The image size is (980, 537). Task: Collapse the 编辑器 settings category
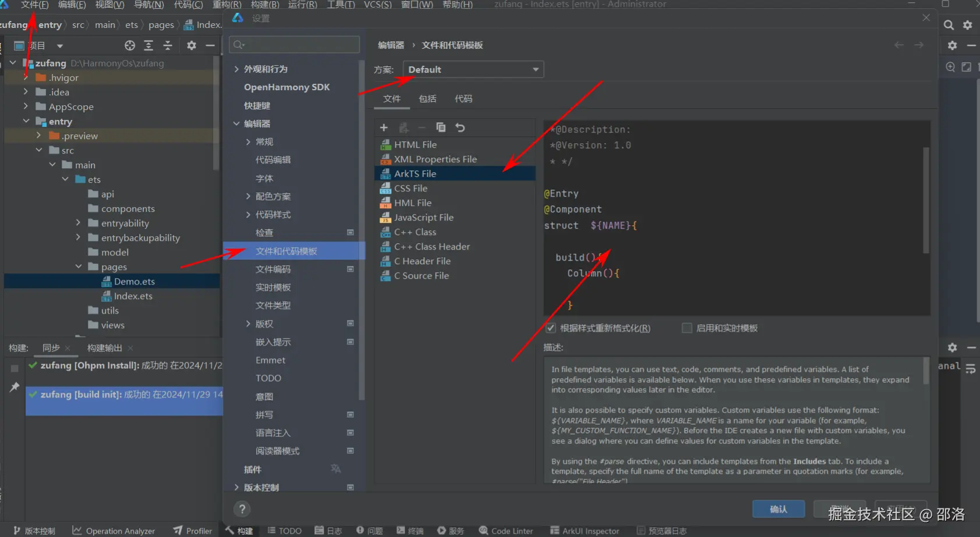pyautogui.click(x=236, y=123)
